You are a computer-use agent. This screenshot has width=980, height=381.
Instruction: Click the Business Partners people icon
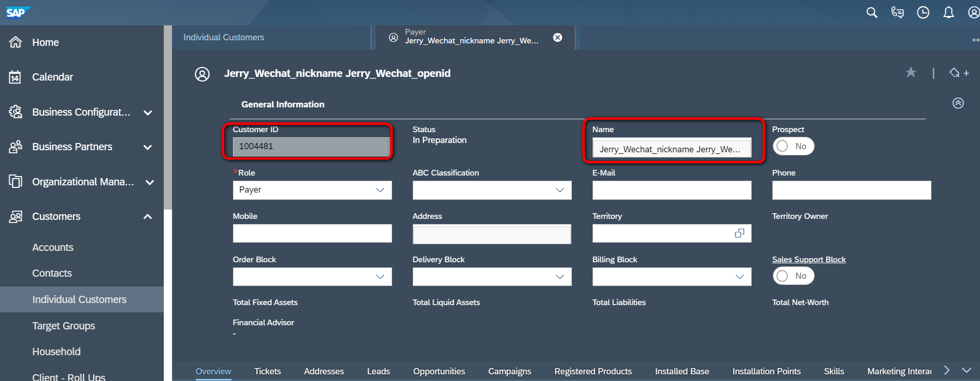pyautogui.click(x=15, y=147)
